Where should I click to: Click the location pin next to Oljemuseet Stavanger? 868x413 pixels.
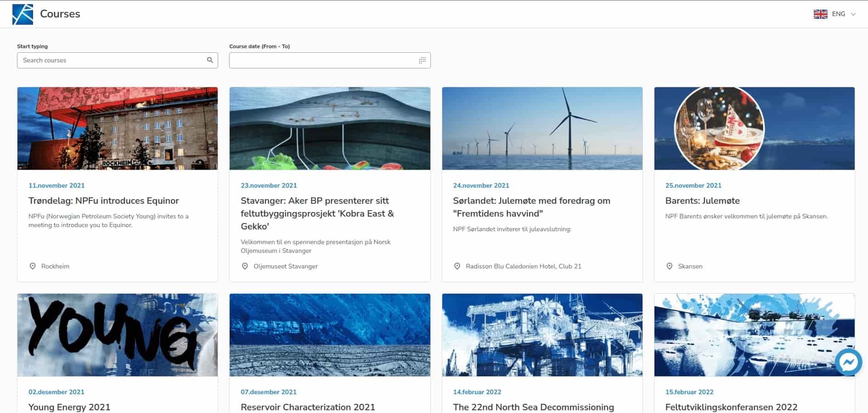[245, 266]
